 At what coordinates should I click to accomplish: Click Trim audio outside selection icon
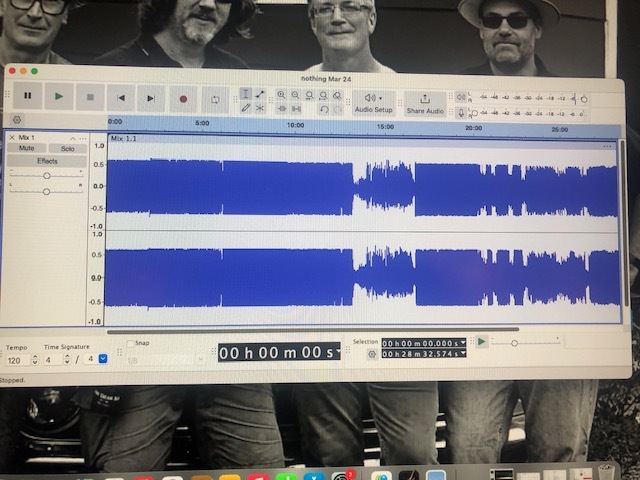point(282,109)
